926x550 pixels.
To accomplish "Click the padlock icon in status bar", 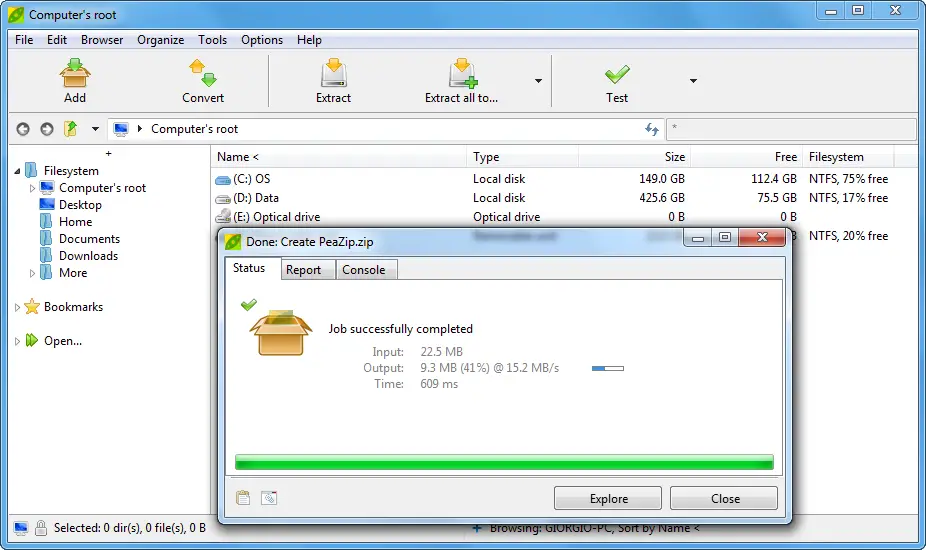I will point(41,528).
